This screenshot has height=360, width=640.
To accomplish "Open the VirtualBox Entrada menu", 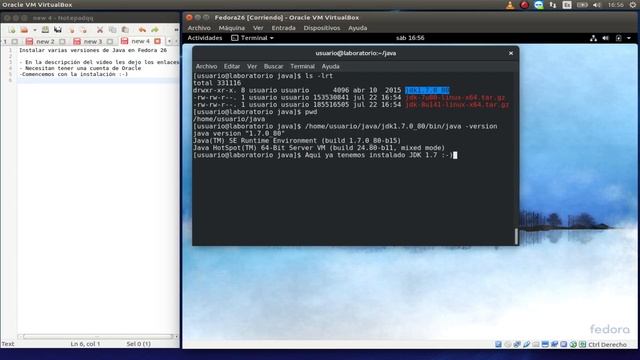I will coord(283,28).
